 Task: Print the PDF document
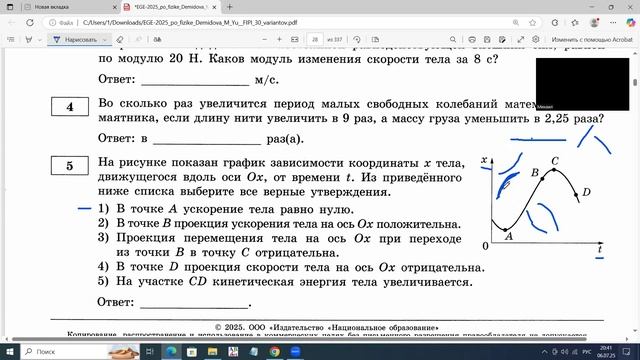pos(472,40)
